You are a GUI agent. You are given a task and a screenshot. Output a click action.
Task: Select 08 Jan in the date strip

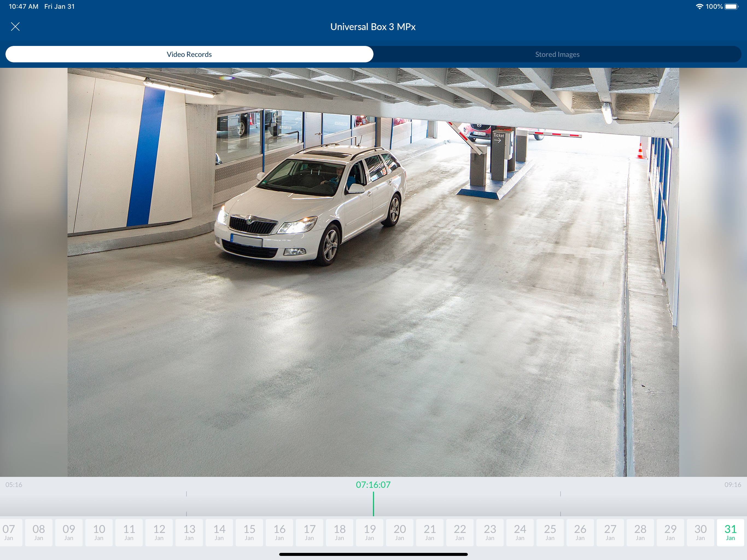click(39, 532)
